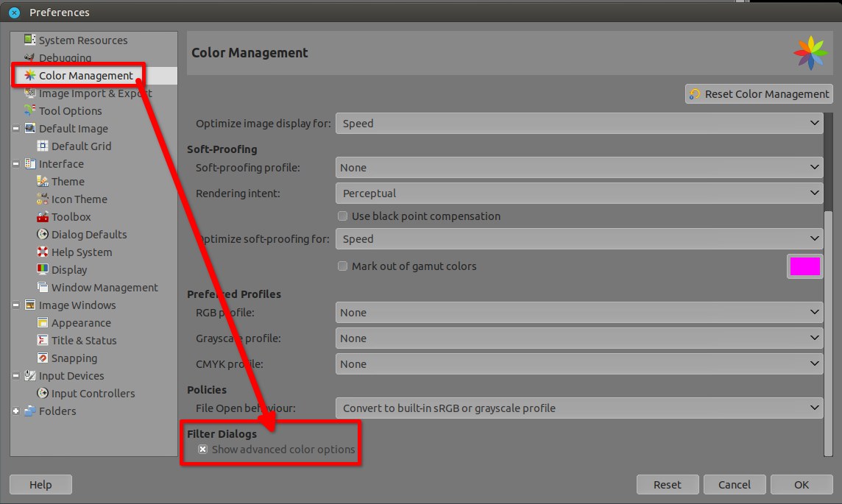The height and width of the screenshot is (504, 842).
Task: Select Window Management in the sidebar
Action: click(x=105, y=288)
